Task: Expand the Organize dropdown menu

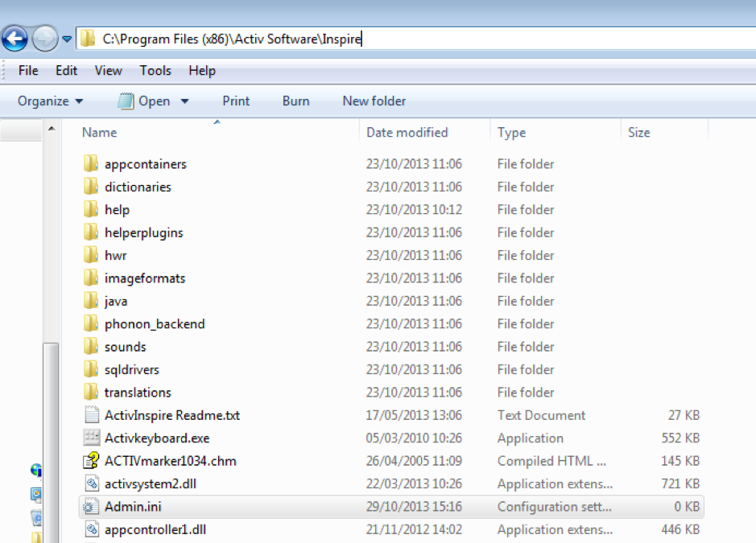Action: (50, 101)
